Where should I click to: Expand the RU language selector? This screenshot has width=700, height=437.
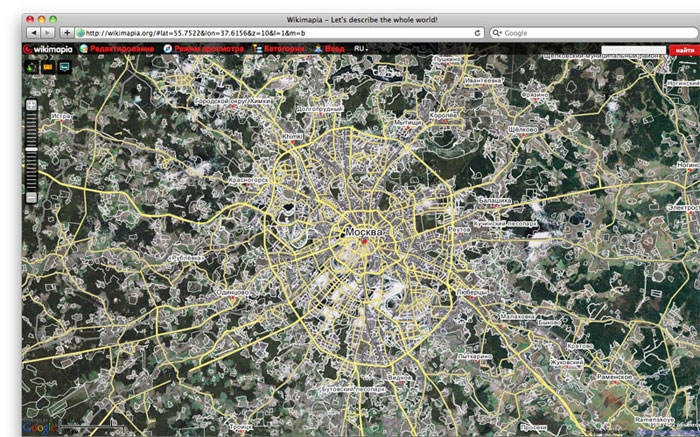pos(361,49)
